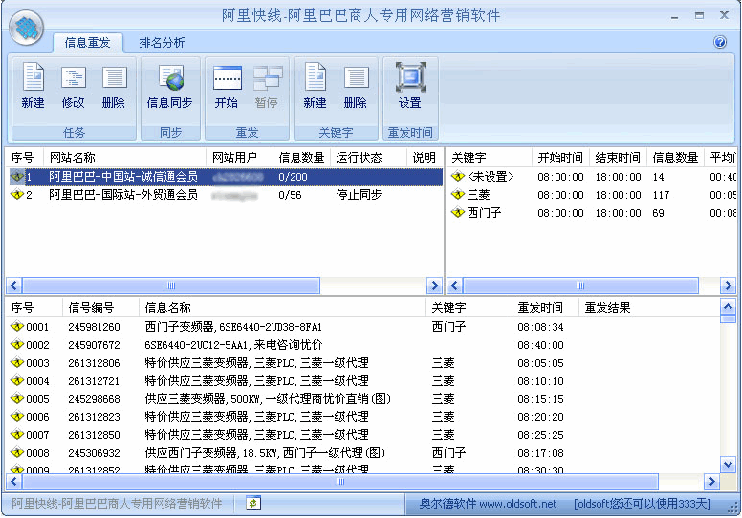742x518 pixels.
Task: Click message list scroll up arrow
Action: pyautogui.click(x=728, y=307)
